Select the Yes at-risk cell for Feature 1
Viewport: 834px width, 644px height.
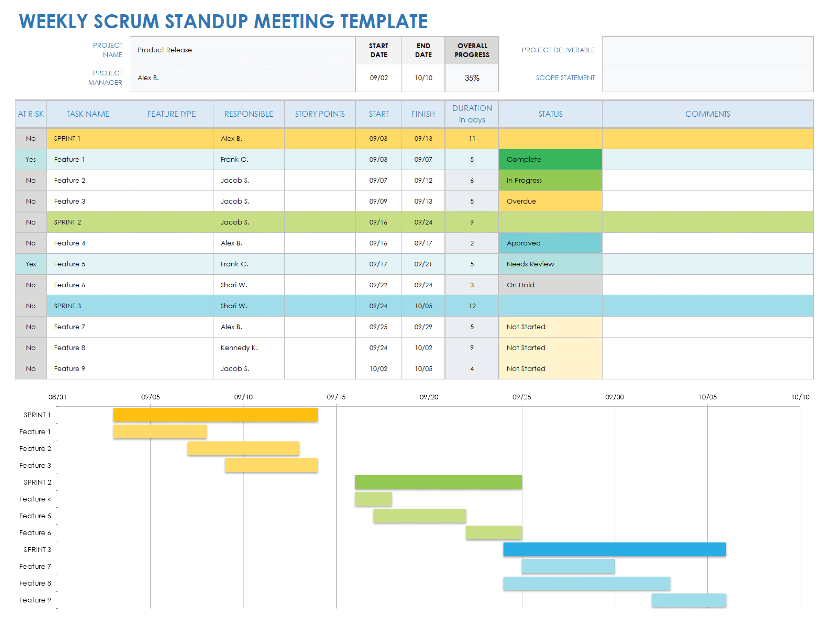pos(31,159)
